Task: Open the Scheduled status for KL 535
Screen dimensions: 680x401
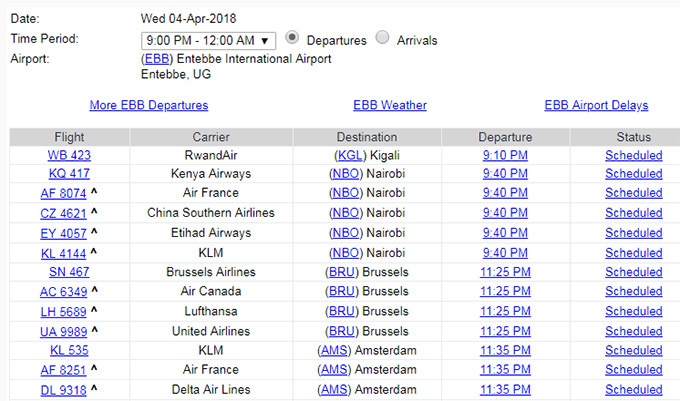Action: [634, 350]
